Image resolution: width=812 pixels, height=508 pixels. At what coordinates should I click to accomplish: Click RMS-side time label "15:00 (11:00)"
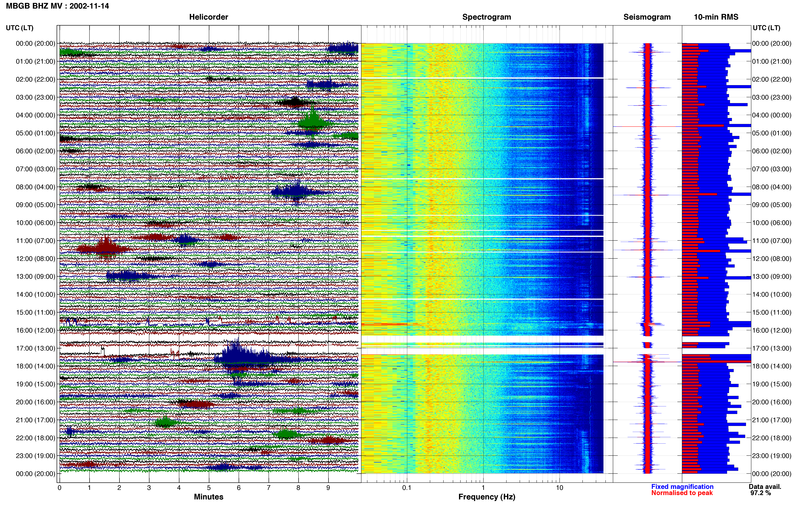click(x=772, y=313)
